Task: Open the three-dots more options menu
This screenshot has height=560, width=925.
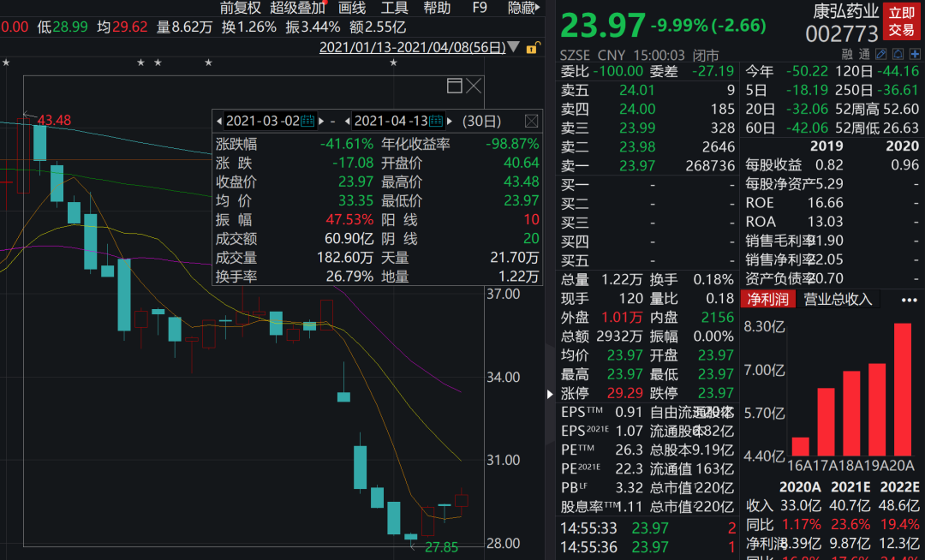Action: [909, 300]
